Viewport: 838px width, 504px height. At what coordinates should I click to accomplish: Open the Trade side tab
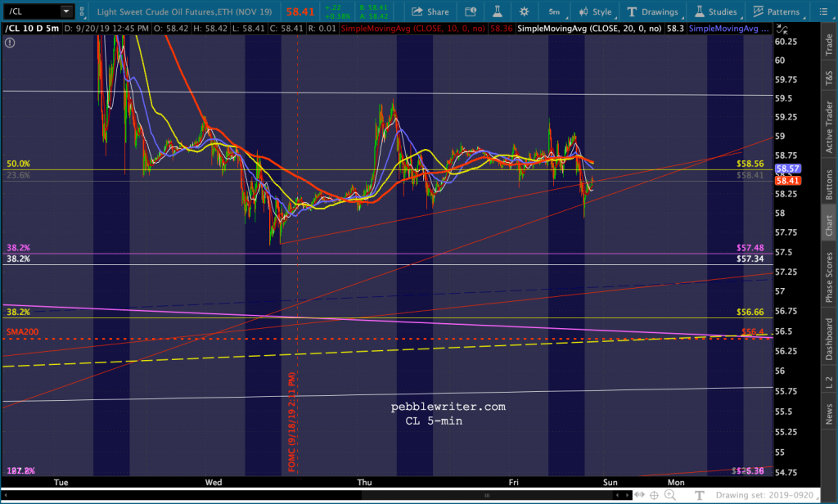(x=829, y=44)
